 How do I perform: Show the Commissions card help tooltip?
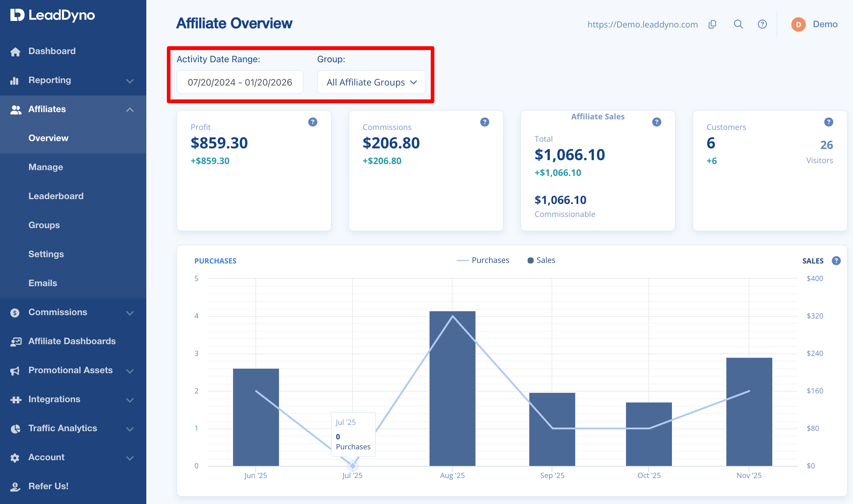(x=485, y=122)
